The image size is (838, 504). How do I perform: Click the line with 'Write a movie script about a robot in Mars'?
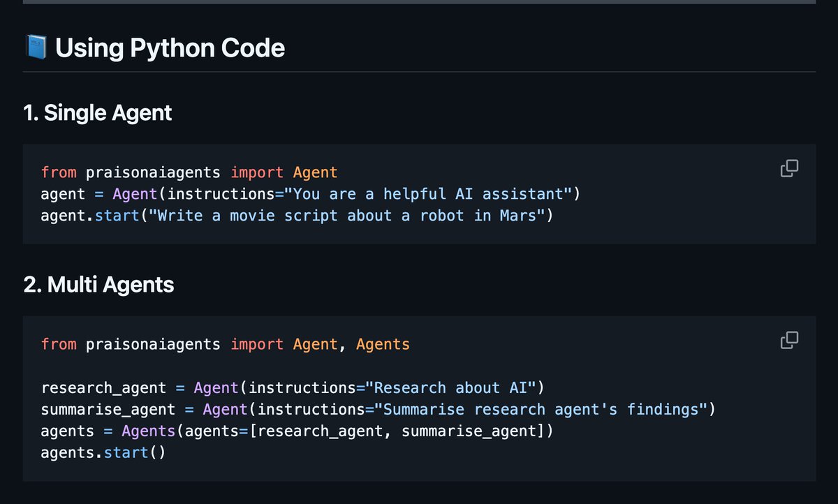(297, 216)
